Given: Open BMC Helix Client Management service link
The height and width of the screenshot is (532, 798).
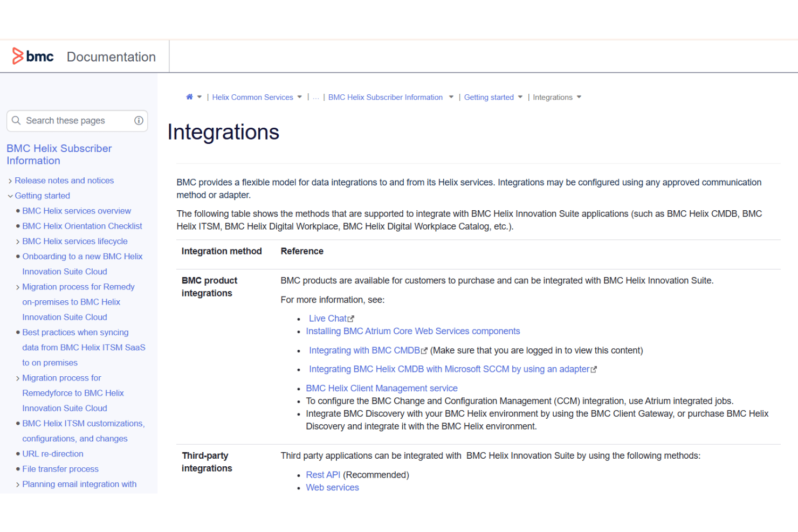Looking at the screenshot, I should (x=382, y=388).
